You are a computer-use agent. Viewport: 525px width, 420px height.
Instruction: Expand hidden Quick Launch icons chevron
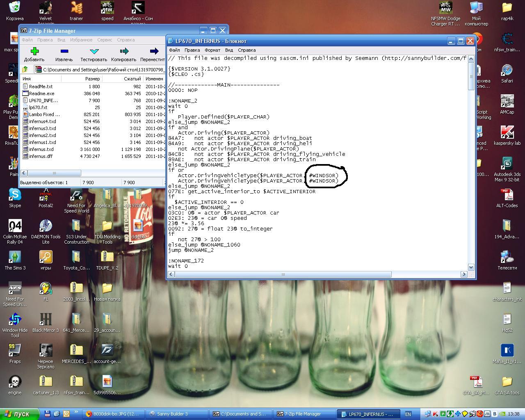pos(76,413)
